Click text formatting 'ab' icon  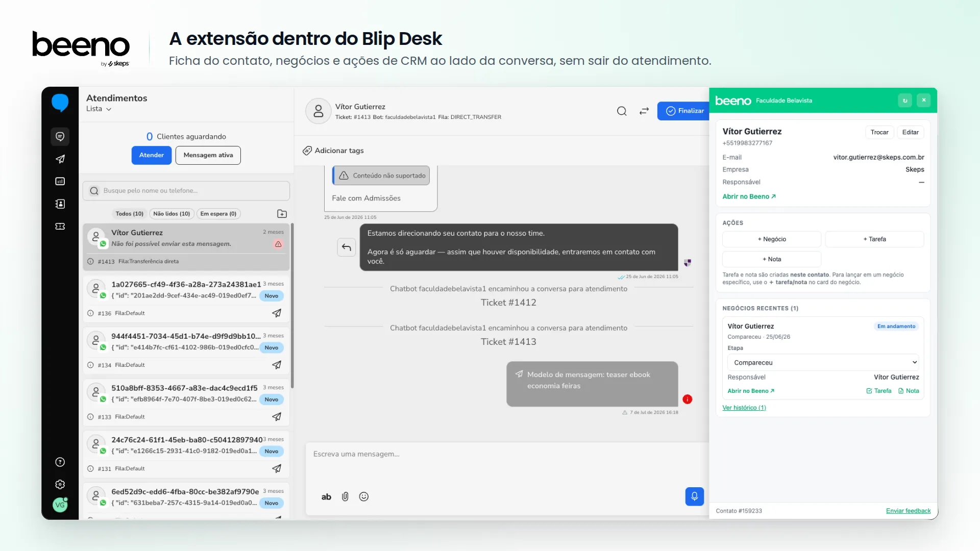[326, 496]
